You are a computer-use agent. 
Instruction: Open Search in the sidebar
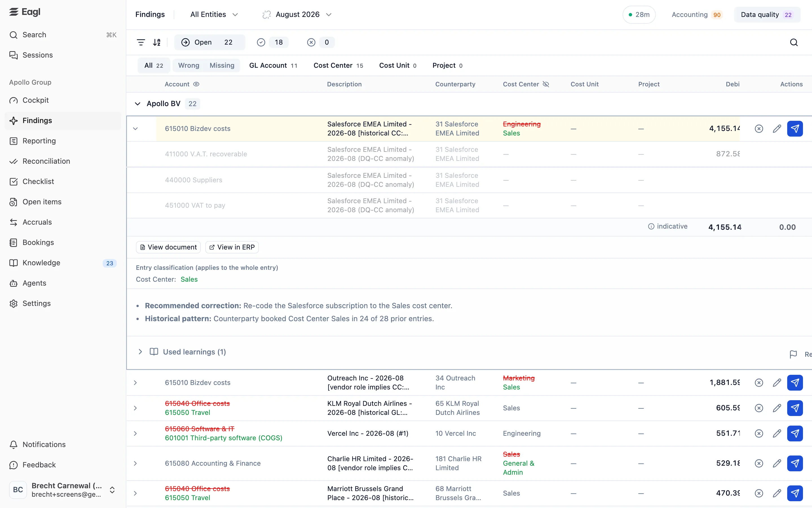coord(63,35)
